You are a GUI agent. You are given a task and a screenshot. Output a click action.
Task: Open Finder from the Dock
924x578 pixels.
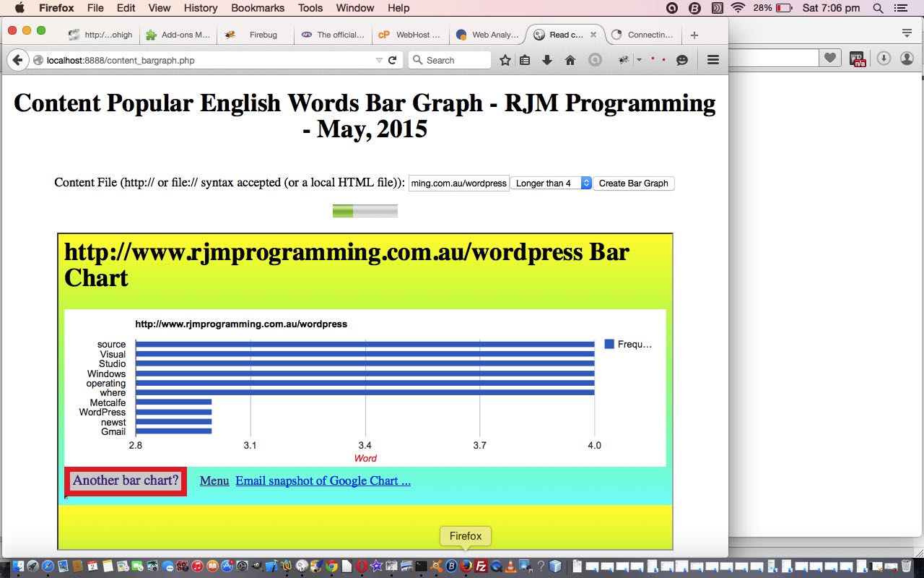[17, 566]
